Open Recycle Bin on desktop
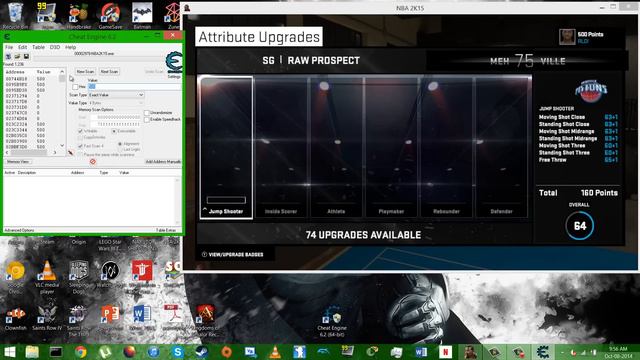The width and height of the screenshot is (640, 360). [x=16, y=16]
